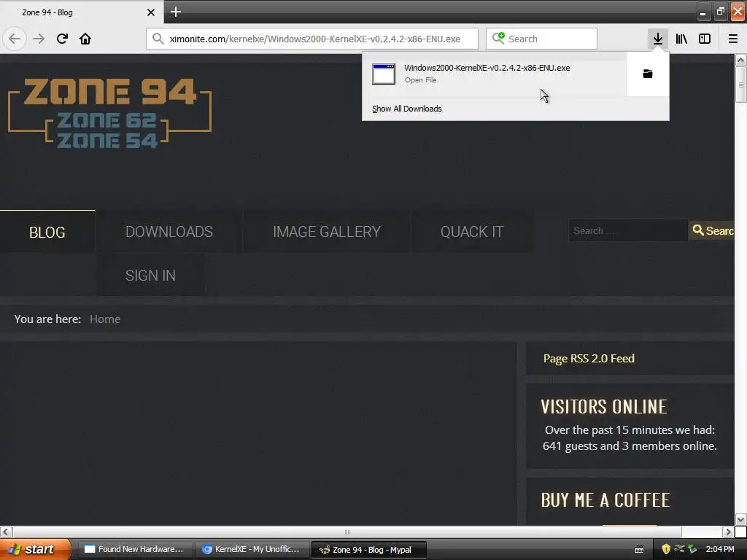Open containing folder of downloaded file
The height and width of the screenshot is (560, 747).
648,74
